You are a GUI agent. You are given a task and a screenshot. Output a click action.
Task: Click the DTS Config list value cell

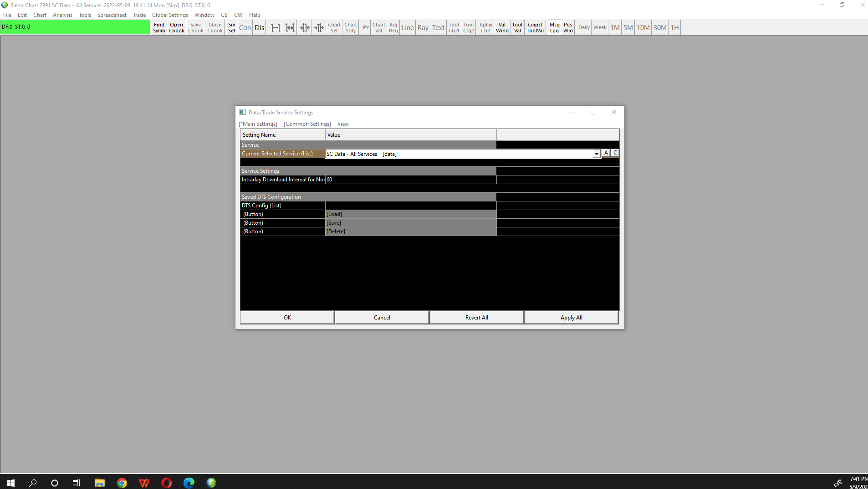(411, 206)
